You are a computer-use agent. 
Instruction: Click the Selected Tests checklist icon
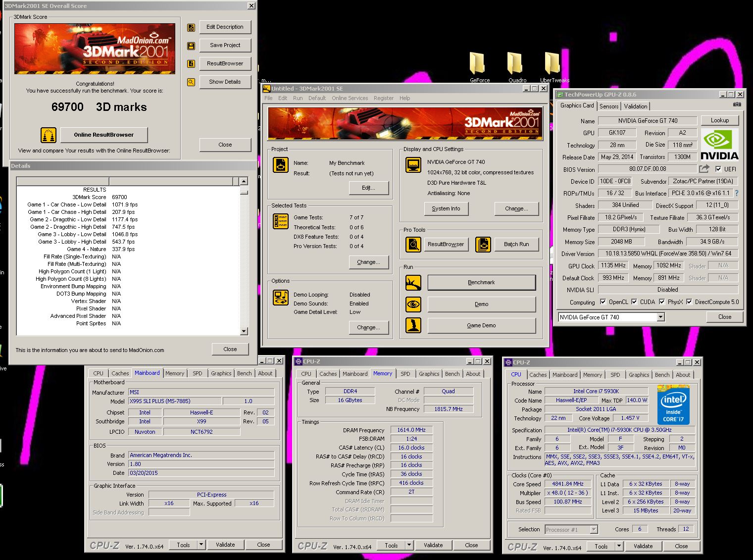pos(281,221)
